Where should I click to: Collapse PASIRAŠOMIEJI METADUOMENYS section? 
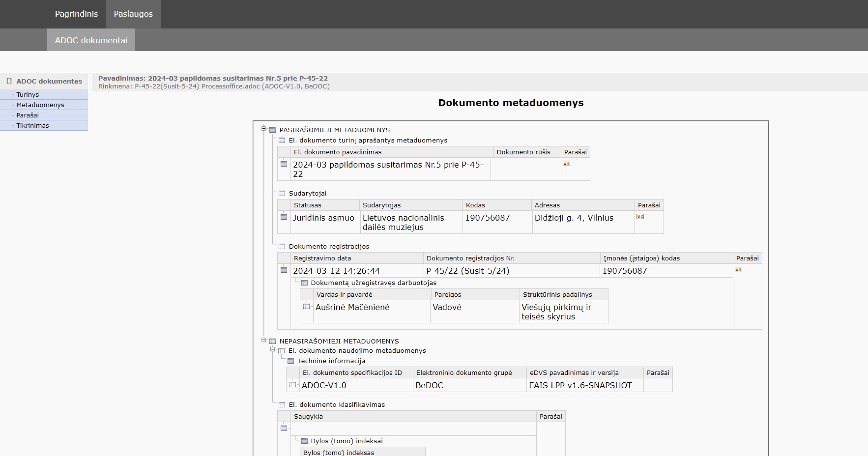pyautogui.click(x=264, y=129)
